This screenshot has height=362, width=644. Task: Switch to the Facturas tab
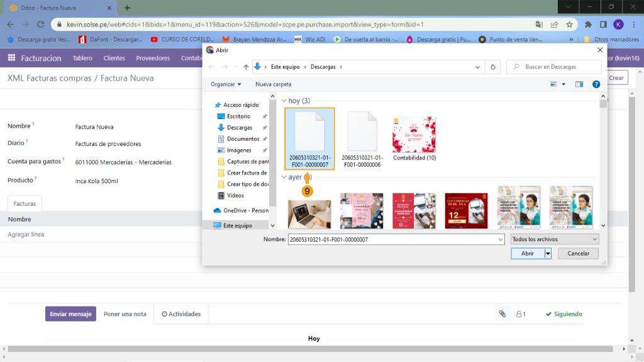click(25, 203)
